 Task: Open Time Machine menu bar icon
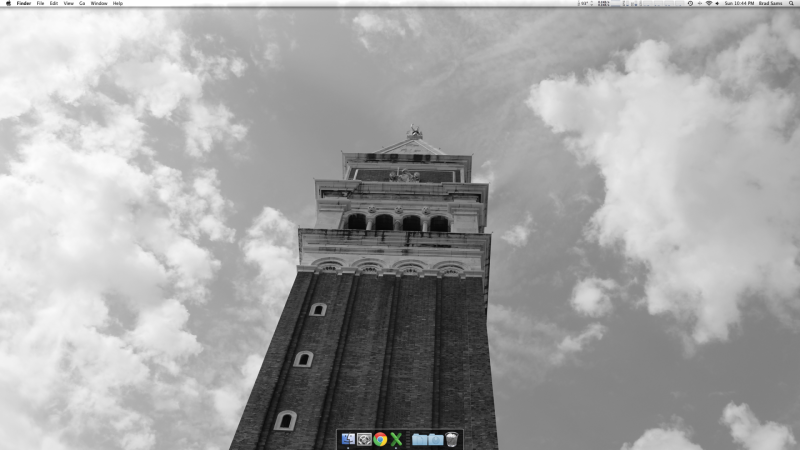coord(690,3)
